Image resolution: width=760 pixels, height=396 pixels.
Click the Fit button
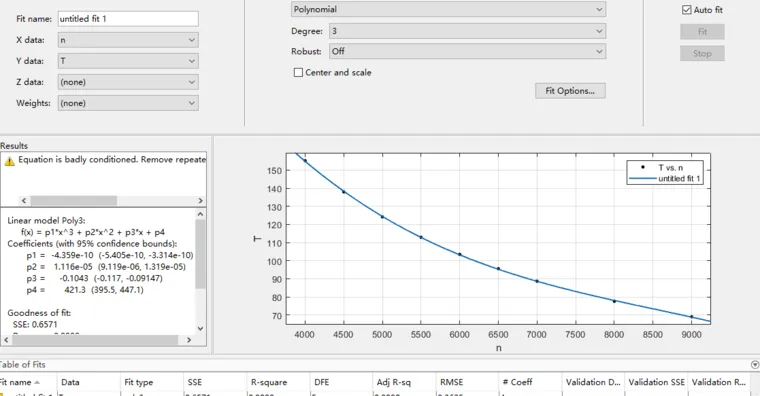coord(702,32)
